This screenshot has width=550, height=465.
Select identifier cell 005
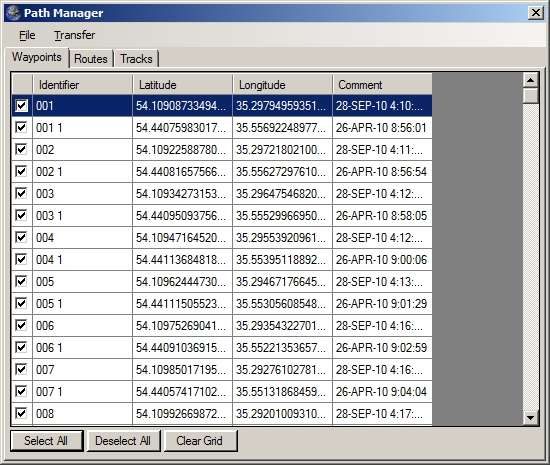coord(82,281)
